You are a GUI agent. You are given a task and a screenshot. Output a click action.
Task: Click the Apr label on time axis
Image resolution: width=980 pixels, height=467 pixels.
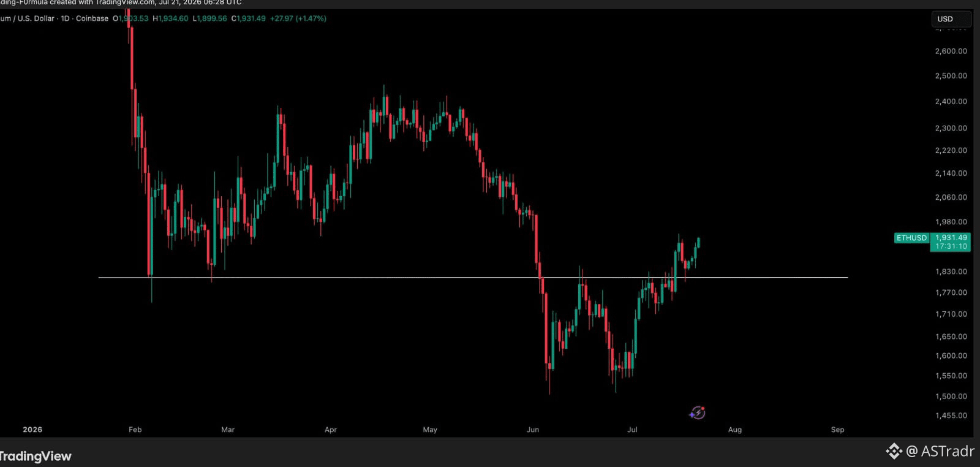(331, 430)
